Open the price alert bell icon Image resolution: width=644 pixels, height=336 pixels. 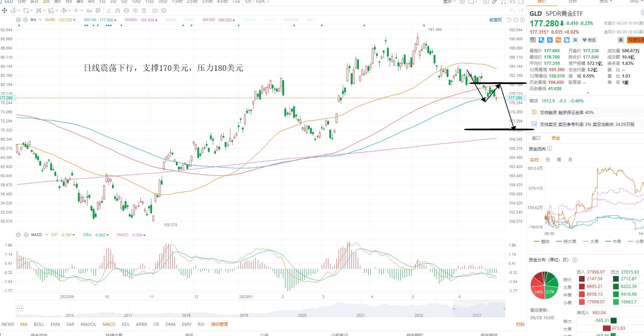click(621, 40)
